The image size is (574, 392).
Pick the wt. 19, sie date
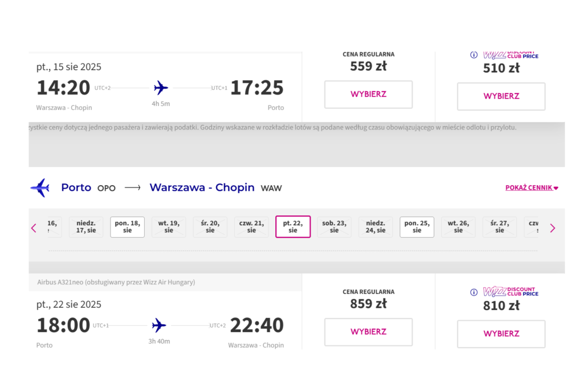(x=169, y=227)
